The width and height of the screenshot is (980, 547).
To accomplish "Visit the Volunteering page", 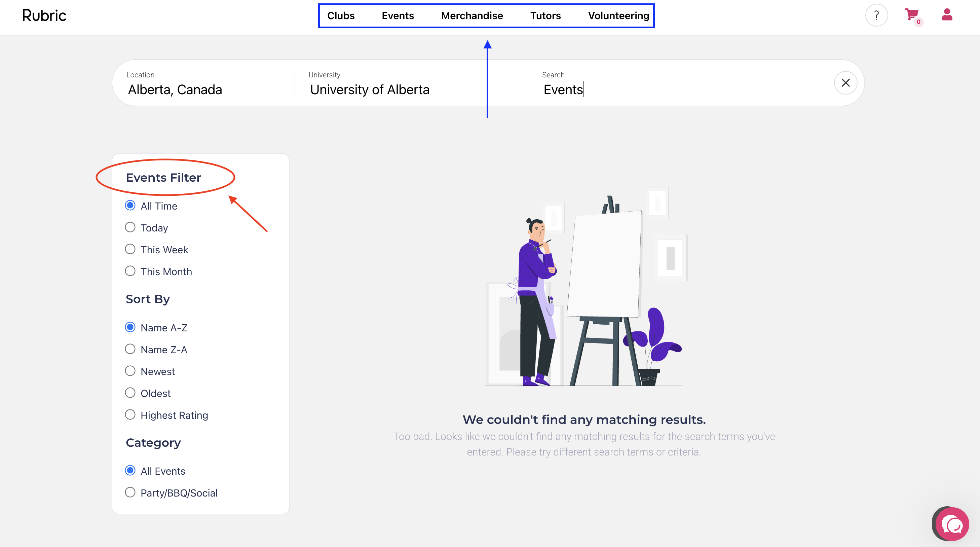I will pyautogui.click(x=618, y=16).
